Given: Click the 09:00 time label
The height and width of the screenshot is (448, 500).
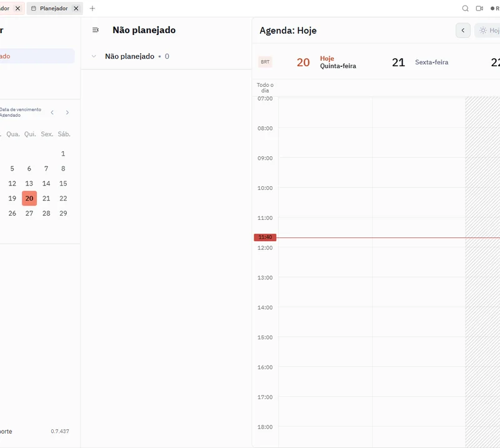Looking at the screenshot, I should pos(265,158).
